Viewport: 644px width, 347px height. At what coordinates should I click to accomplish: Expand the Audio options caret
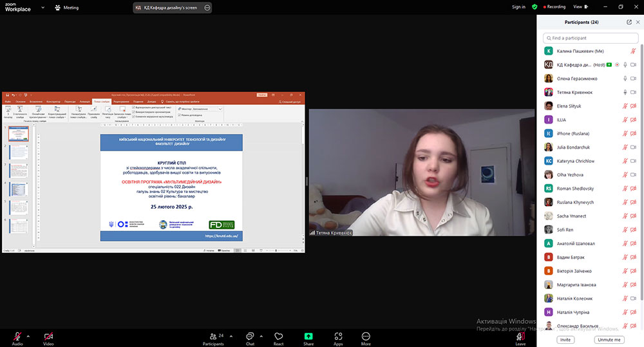[28, 336]
